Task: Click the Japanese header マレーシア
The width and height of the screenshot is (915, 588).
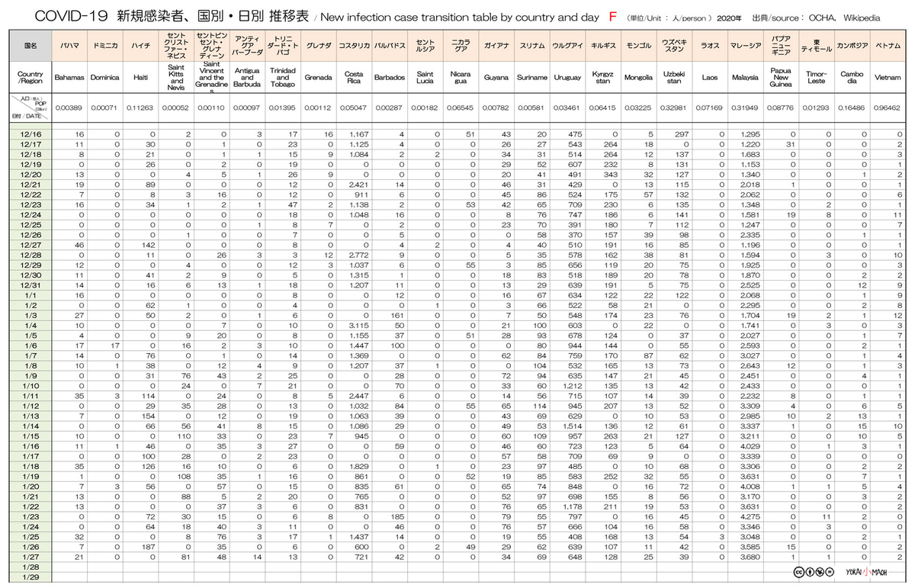Action: pyautogui.click(x=745, y=46)
